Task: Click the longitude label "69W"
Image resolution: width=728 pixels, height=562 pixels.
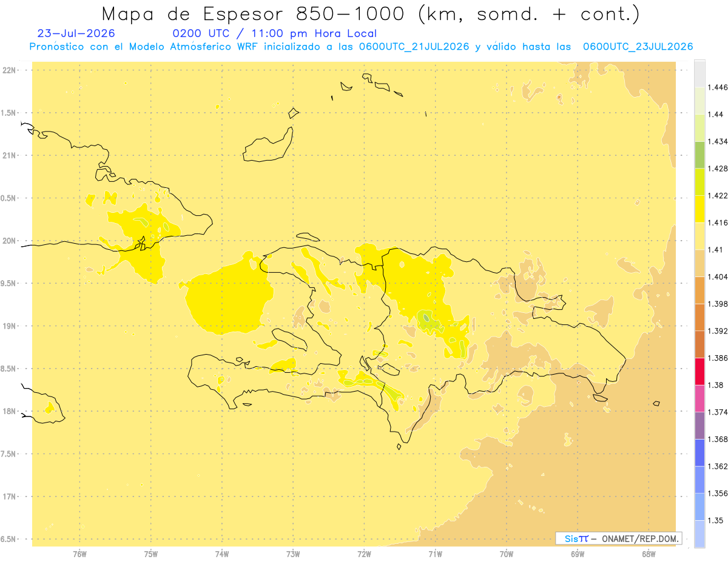Action: click(x=578, y=554)
